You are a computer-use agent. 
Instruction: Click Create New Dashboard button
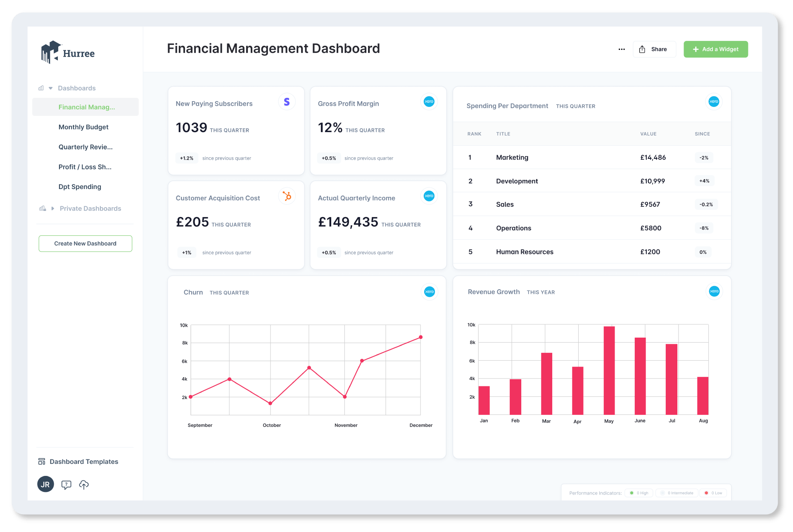(85, 244)
